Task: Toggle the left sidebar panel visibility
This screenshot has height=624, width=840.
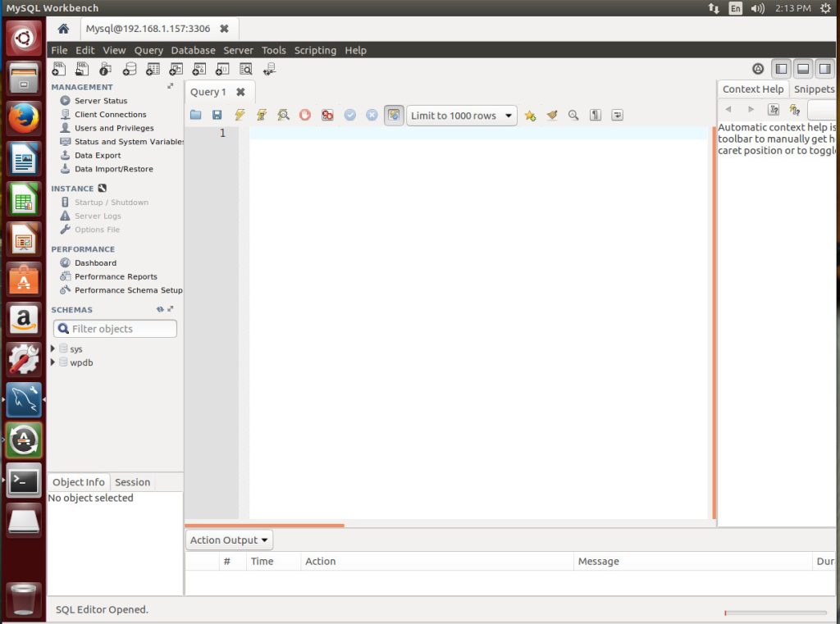Action: pos(782,70)
